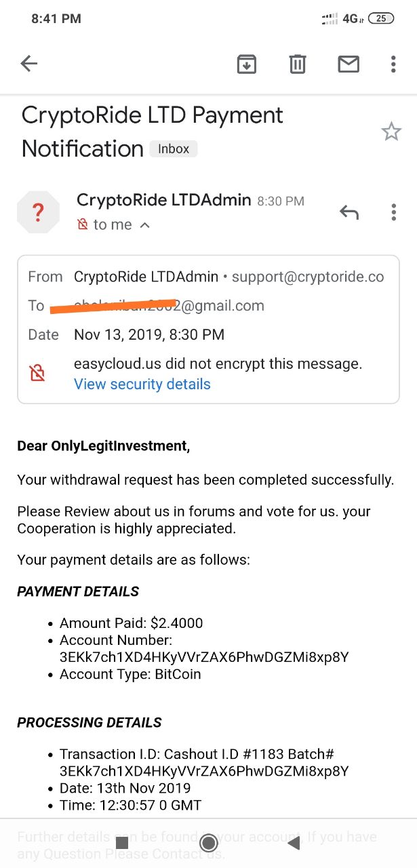Mark email as unread with envelope icon
Image resolution: width=417 pixels, height=868 pixels.
tap(349, 64)
